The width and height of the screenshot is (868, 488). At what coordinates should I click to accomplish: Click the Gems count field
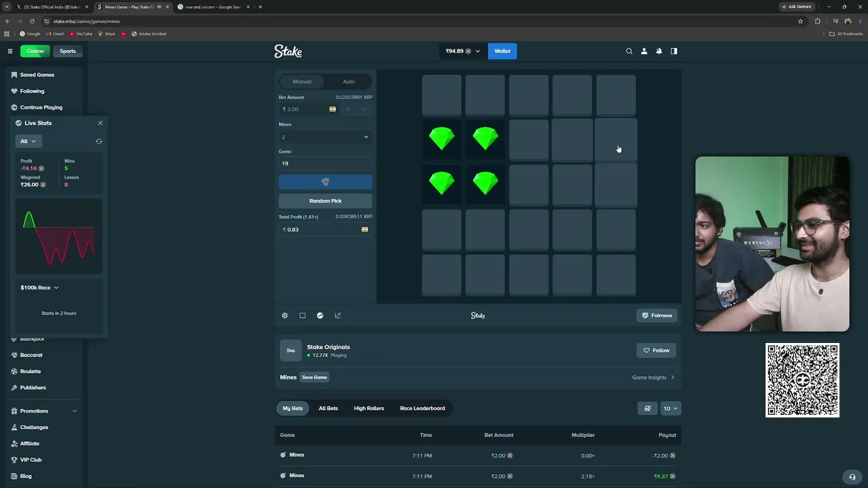coord(325,163)
